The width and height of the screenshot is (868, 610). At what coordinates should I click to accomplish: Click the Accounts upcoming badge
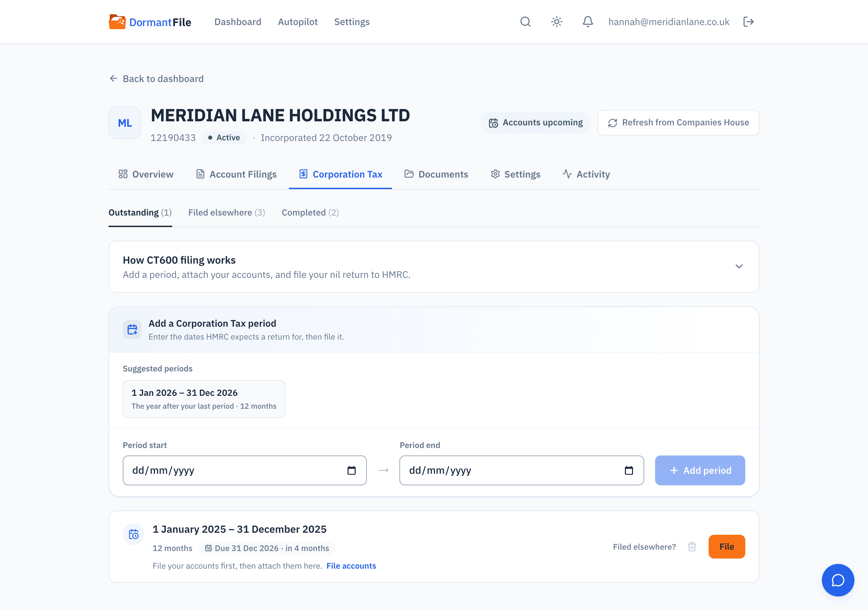click(535, 123)
